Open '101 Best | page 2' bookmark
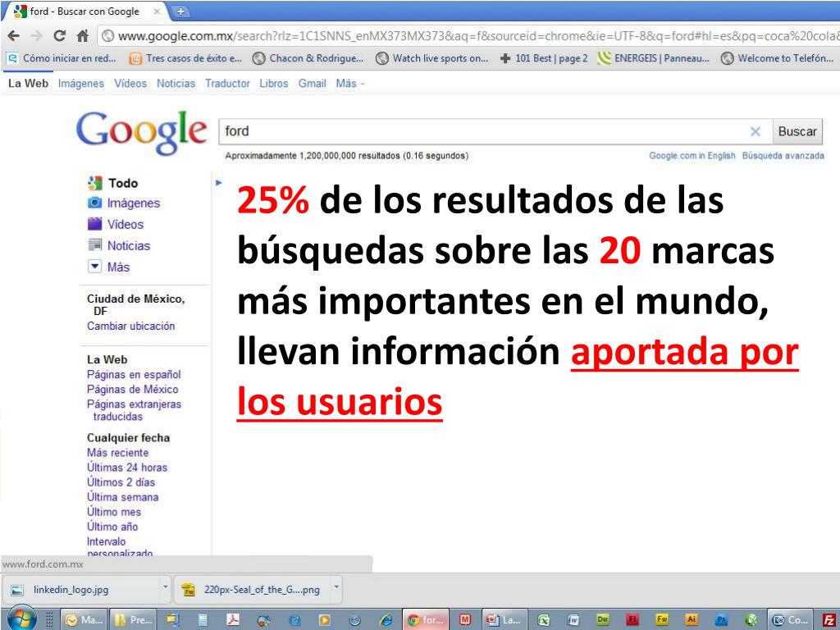Screen dimensions: 840x630 (x=544, y=58)
